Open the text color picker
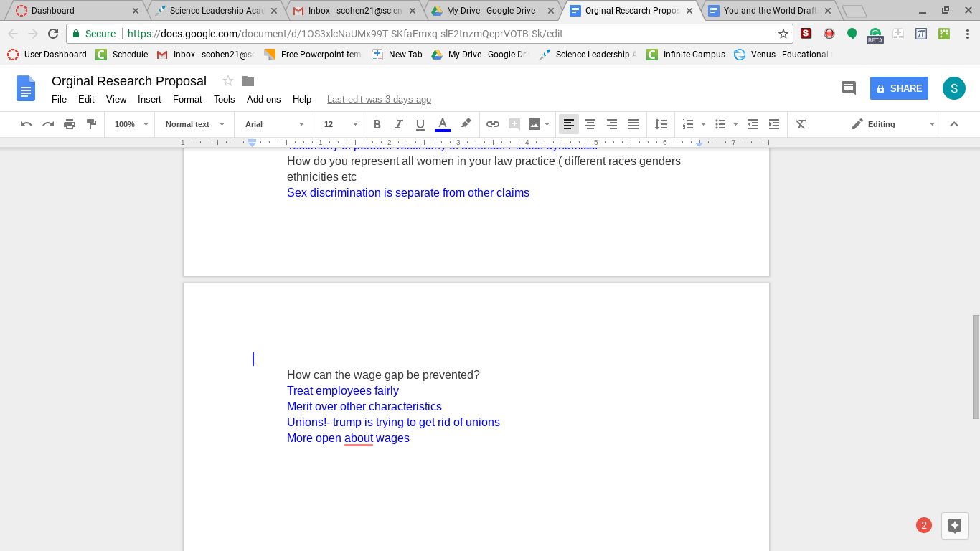Image resolution: width=980 pixels, height=551 pixels. [443, 124]
